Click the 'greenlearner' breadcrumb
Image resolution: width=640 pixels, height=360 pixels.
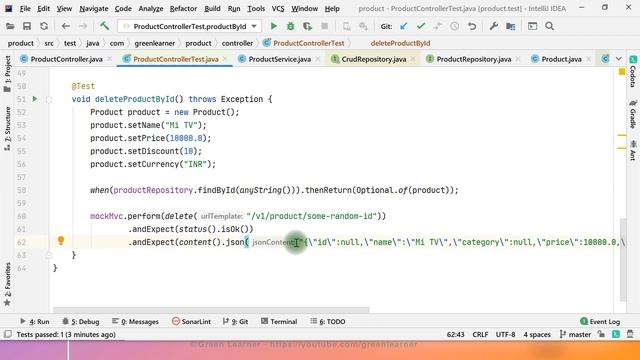click(155, 43)
